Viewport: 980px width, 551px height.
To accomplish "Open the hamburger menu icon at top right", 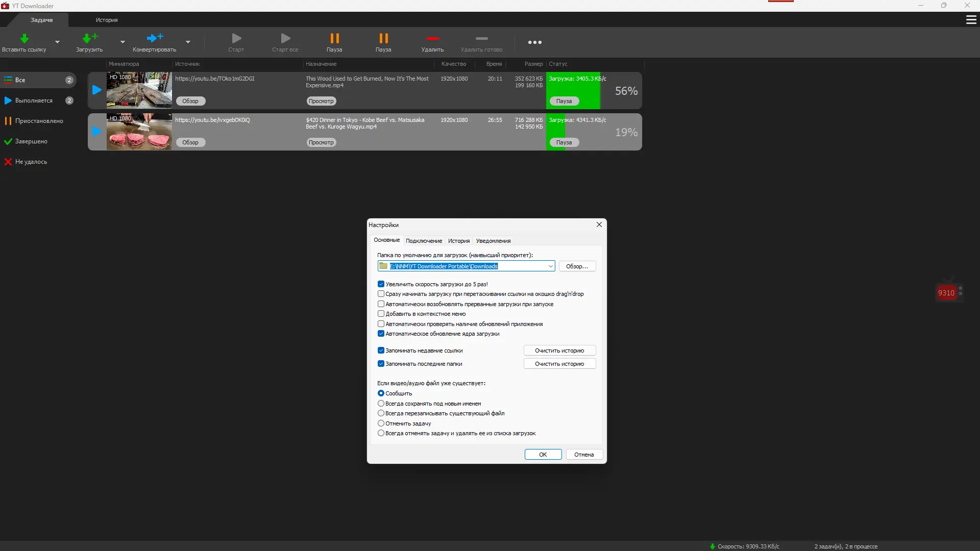I will (971, 20).
